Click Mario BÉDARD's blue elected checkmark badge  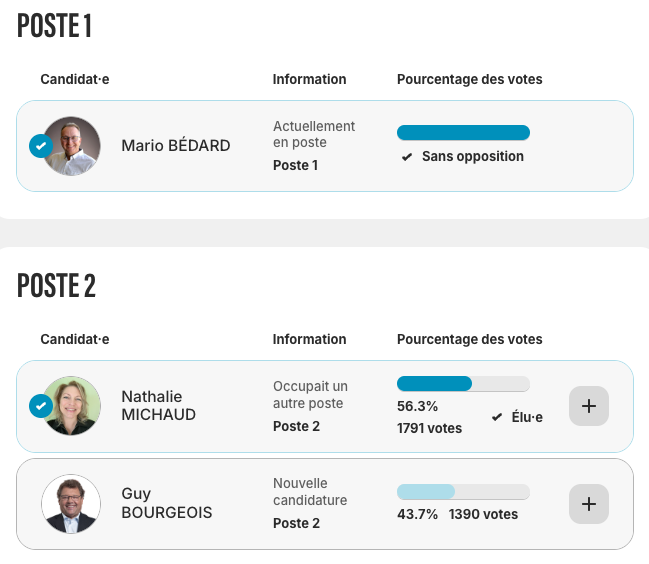click(x=41, y=146)
